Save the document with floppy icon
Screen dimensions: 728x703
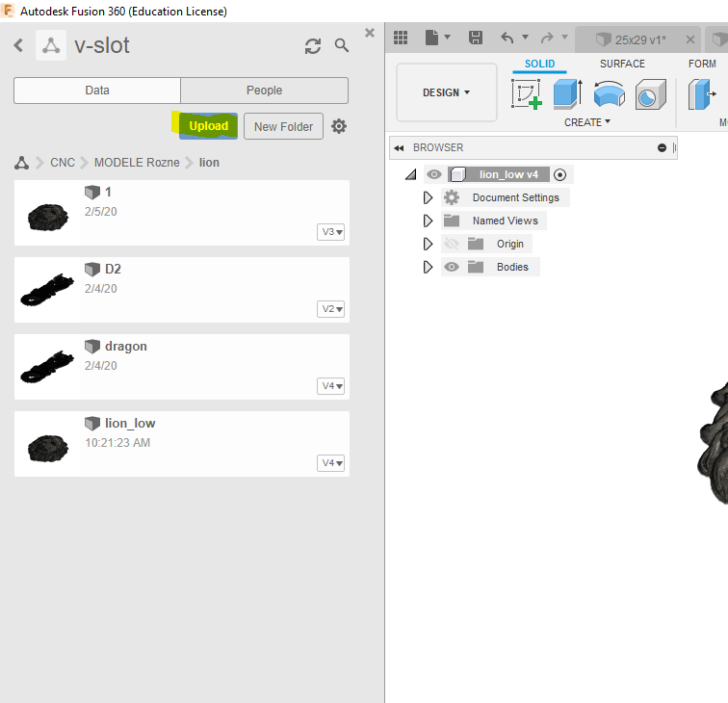476,38
